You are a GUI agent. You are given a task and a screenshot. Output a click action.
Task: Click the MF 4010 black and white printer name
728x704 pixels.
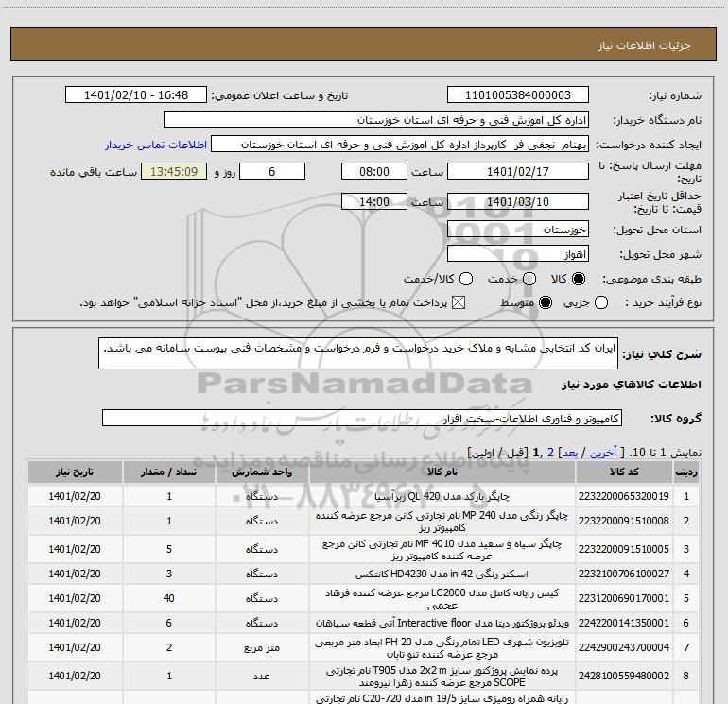[x=442, y=549]
